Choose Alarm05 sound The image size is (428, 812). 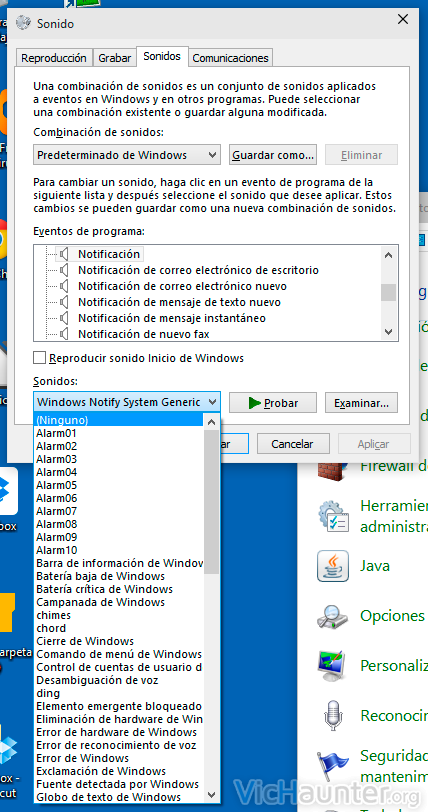point(119,485)
